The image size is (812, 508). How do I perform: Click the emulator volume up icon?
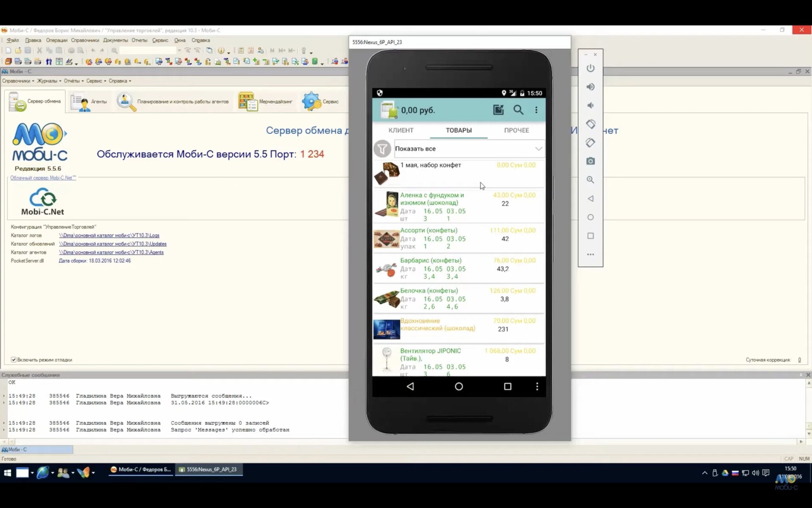pos(590,87)
